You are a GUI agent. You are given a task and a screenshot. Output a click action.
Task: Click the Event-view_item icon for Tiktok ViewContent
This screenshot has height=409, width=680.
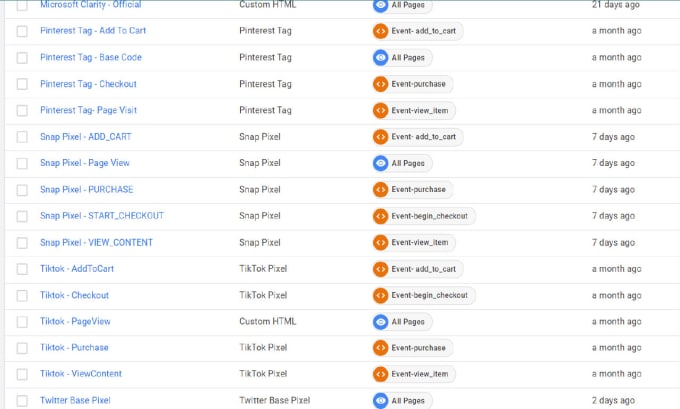(x=380, y=374)
